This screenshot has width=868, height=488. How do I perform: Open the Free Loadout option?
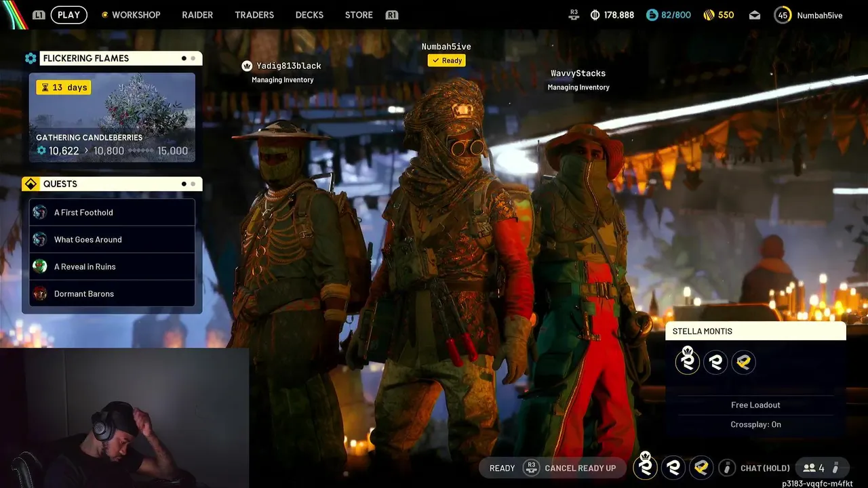pyautogui.click(x=755, y=405)
